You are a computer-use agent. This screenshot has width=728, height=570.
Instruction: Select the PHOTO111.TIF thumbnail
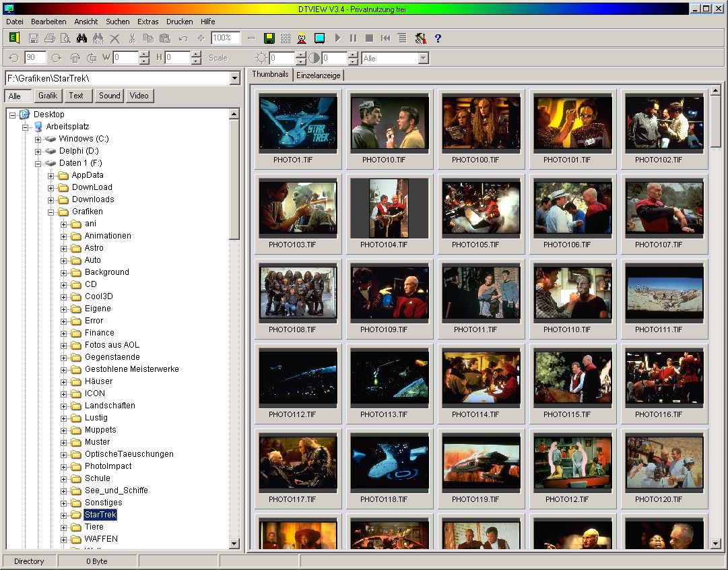point(665,298)
